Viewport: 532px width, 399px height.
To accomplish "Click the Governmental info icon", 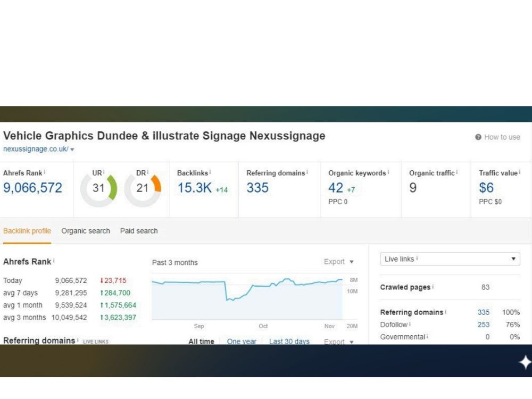I will tap(427, 336).
